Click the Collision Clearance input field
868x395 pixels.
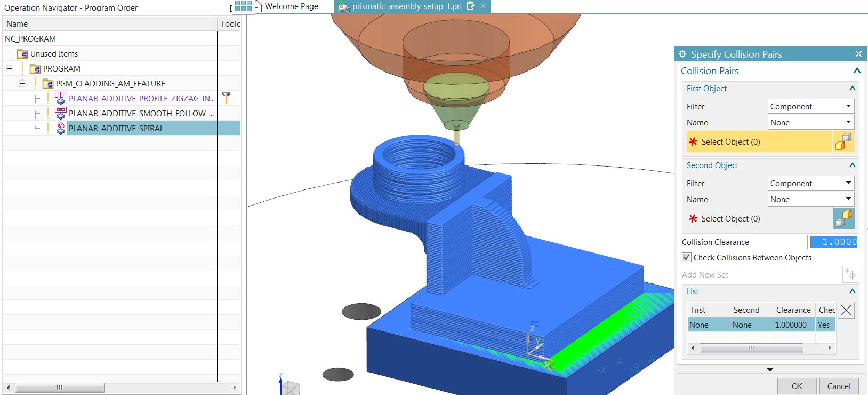[832, 242]
